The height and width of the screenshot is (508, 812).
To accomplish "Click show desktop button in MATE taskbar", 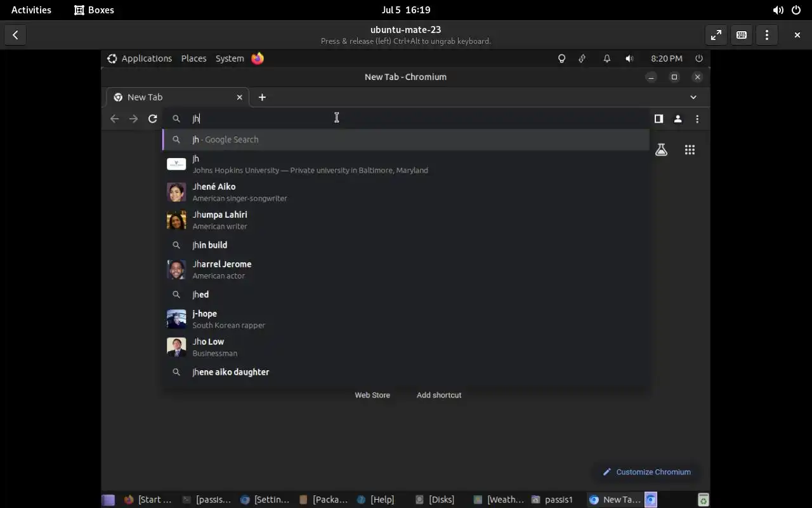I will click(108, 500).
